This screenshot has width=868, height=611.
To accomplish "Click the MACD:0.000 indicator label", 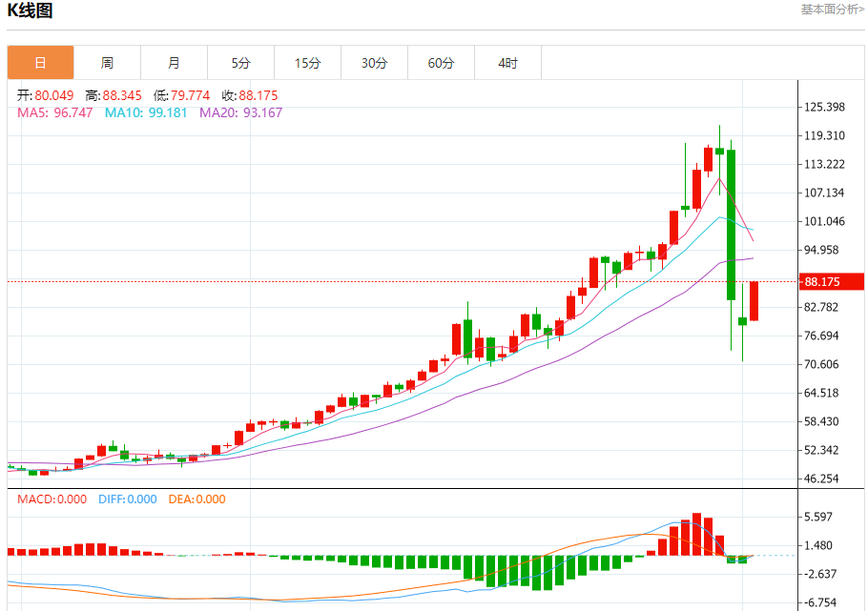I will [x=52, y=499].
